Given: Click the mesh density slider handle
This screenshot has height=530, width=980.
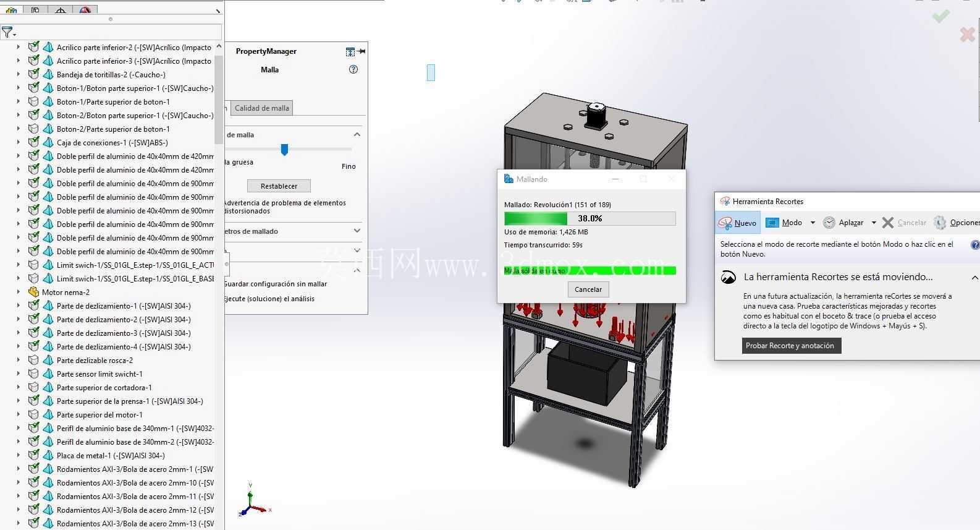Looking at the screenshot, I should click(x=284, y=150).
